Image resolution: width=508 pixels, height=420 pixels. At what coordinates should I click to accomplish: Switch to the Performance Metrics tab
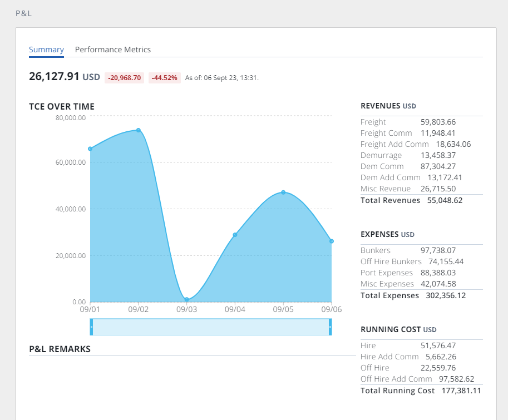(x=112, y=50)
